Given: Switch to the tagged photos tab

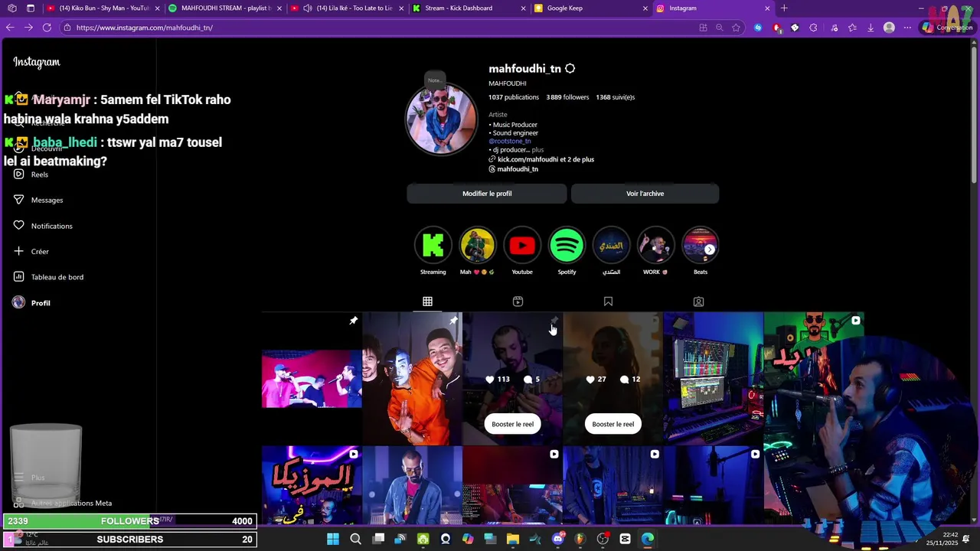Looking at the screenshot, I should coord(698,302).
